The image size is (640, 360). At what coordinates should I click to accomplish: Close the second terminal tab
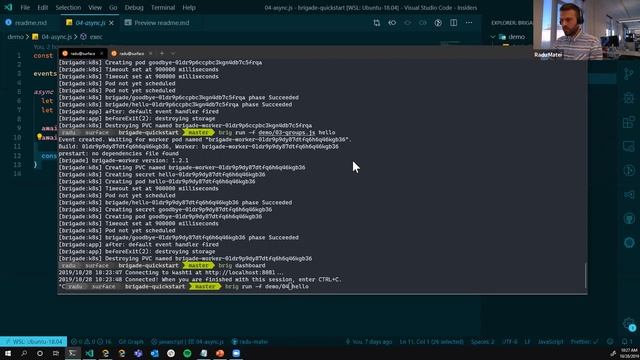[151, 53]
